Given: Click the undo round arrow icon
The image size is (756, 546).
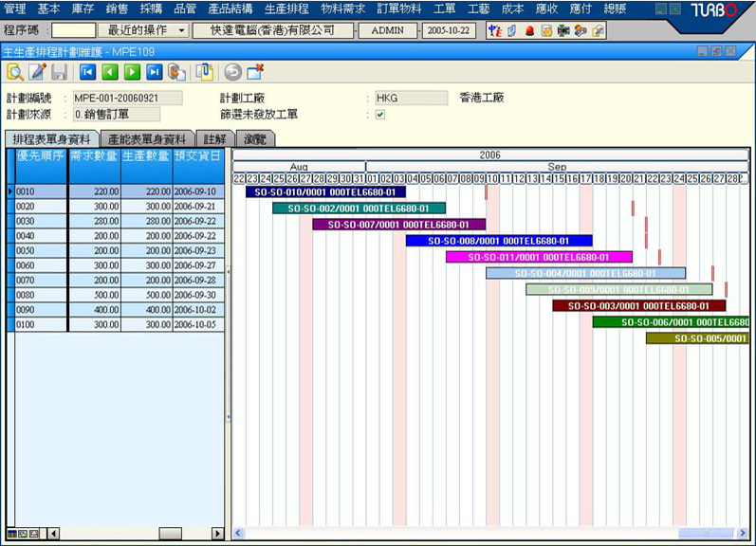Looking at the screenshot, I should (x=233, y=72).
